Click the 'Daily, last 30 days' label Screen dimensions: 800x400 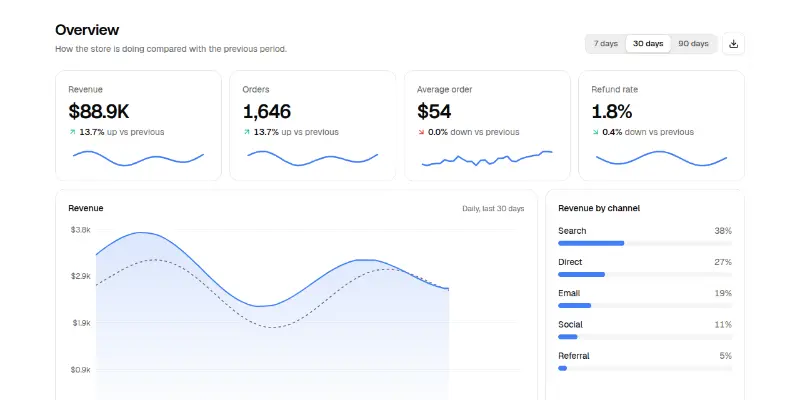(493, 209)
